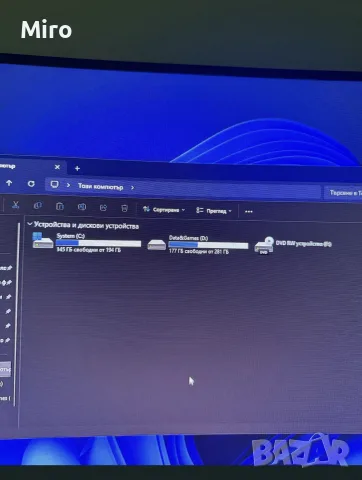Focus the Търсене search box
Viewport: 362px width, 480px height.
point(343,193)
